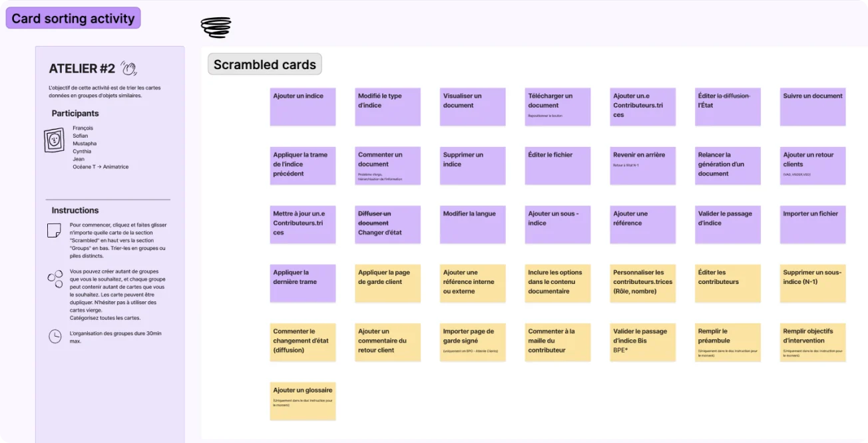This screenshot has height=443, width=868.
Task: Click the "Revenir en arrière" card
Action: [643, 166]
